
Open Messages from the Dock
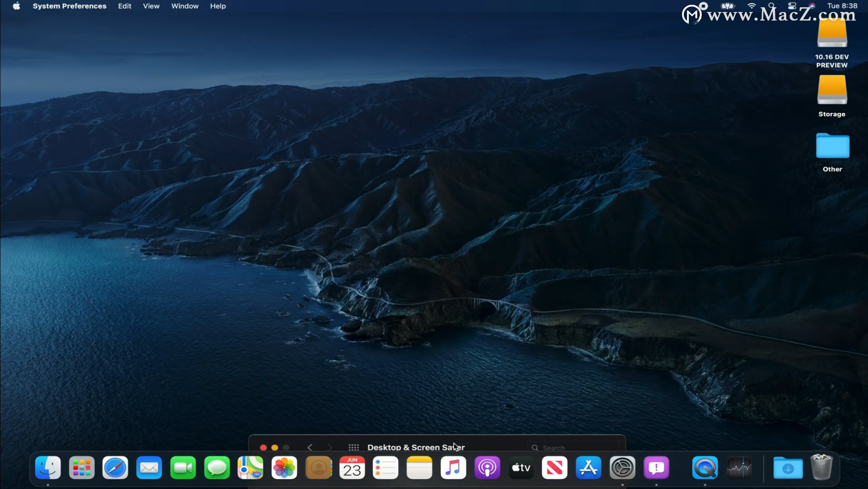tap(217, 468)
